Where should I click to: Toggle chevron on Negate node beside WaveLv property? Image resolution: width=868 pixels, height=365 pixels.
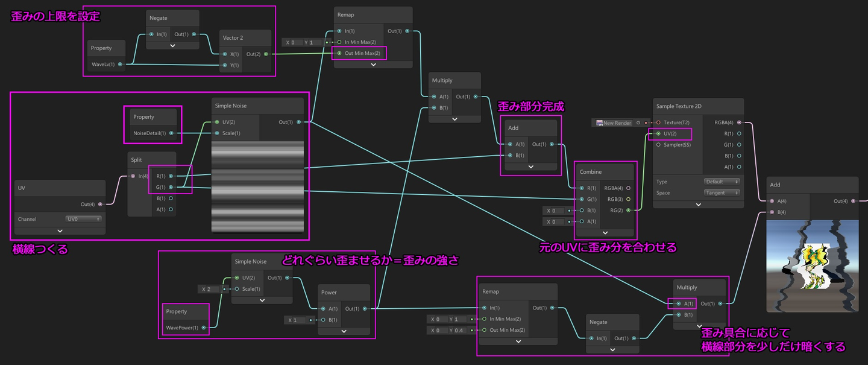(x=172, y=45)
